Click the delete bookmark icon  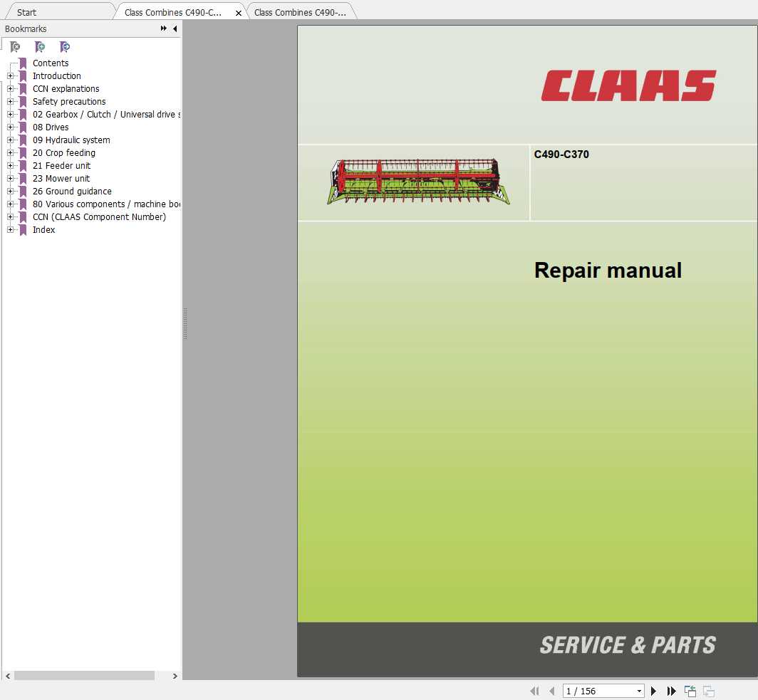15,47
